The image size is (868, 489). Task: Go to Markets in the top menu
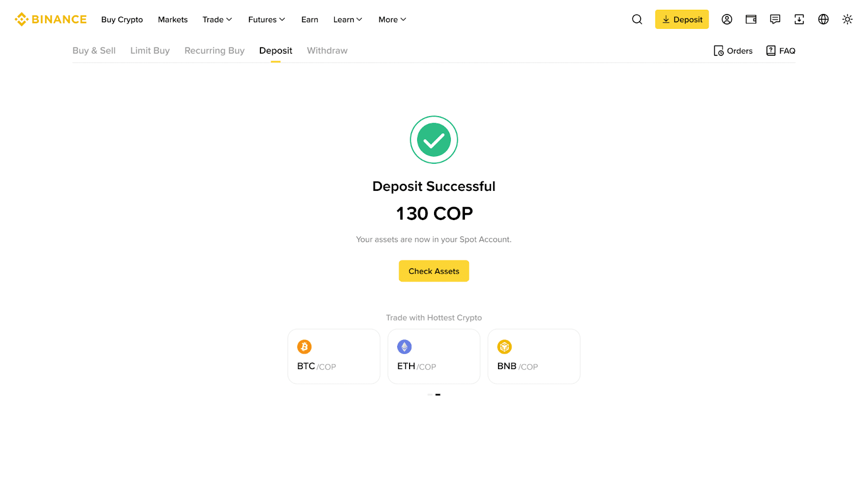point(173,20)
